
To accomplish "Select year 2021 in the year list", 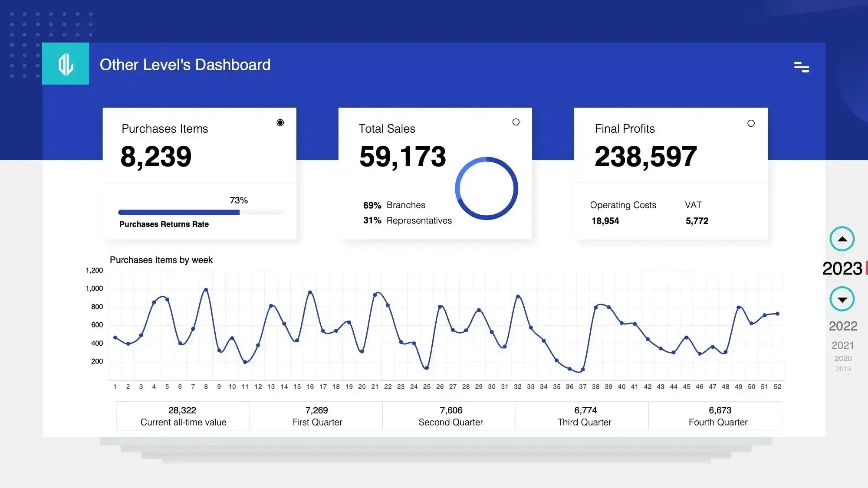I will (842, 345).
